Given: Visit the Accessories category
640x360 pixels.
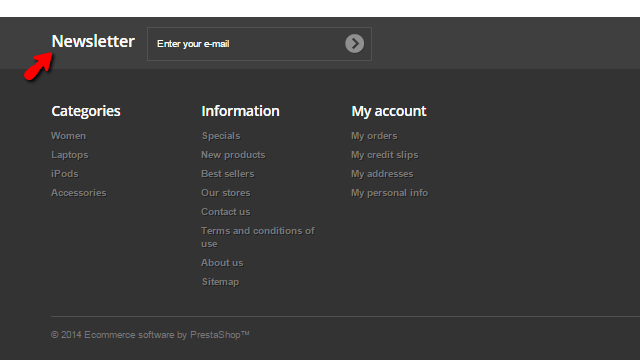Looking at the screenshot, I should [x=79, y=193].
